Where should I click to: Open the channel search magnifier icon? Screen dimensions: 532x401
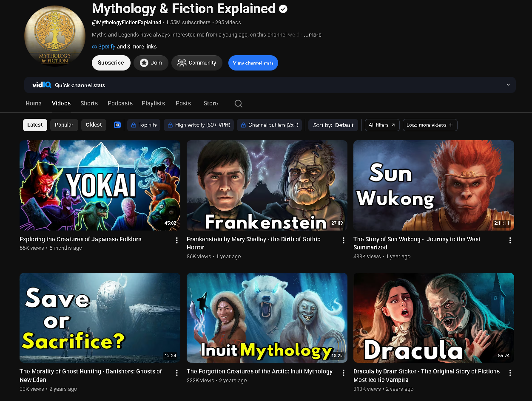239,104
